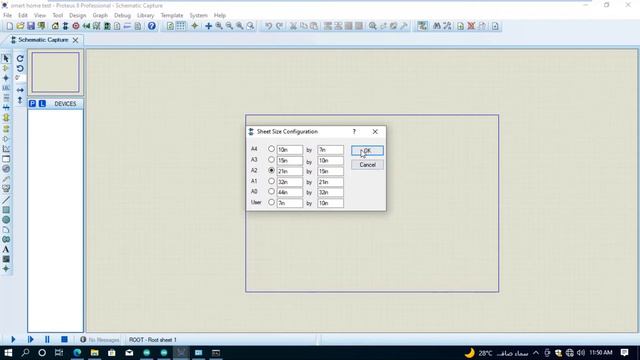This screenshot has width=640, height=360.
Task: Open the View menu
Action: click(x=40, y=15)
